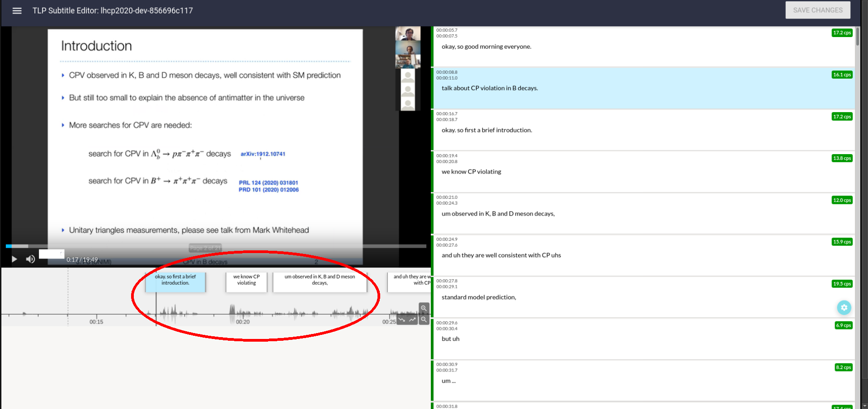The width and height of the screenshot is (868, 409).
Task: Edit subtitle 'okay. so first a brief introduction.' in list
Action: click(487, 130)
